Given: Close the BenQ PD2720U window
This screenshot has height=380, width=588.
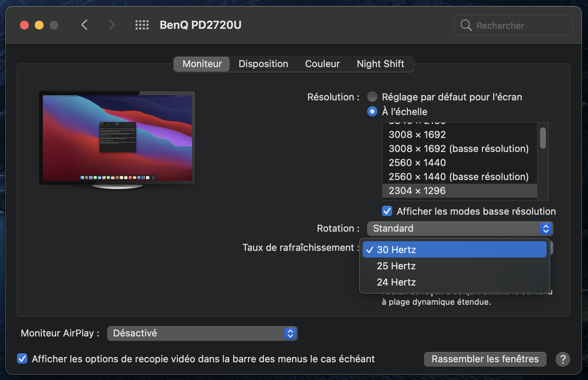Looking at the screenshot, I should [24, 25].
